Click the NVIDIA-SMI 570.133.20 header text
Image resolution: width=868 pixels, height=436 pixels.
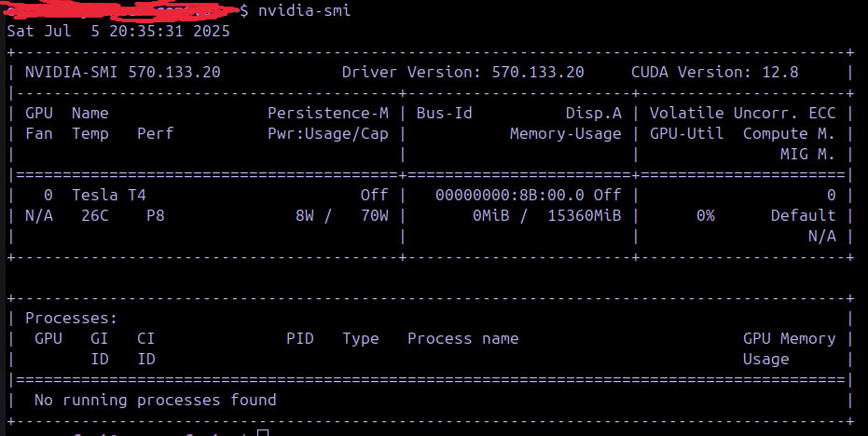[x=123, y=72]
